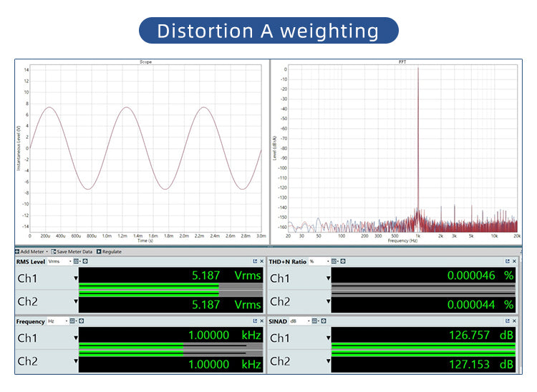
Task: Close the SINAD meter panel
Action: click(x=514, y=321)
